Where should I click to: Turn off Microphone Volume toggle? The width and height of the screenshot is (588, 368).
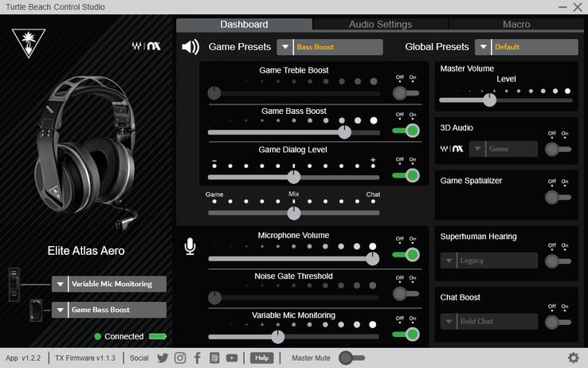(x=406, y=255)
